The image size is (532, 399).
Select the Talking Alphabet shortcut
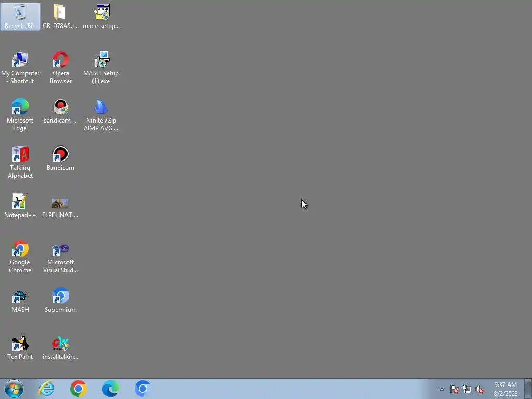pyautogui.click(x=20, y=162)
